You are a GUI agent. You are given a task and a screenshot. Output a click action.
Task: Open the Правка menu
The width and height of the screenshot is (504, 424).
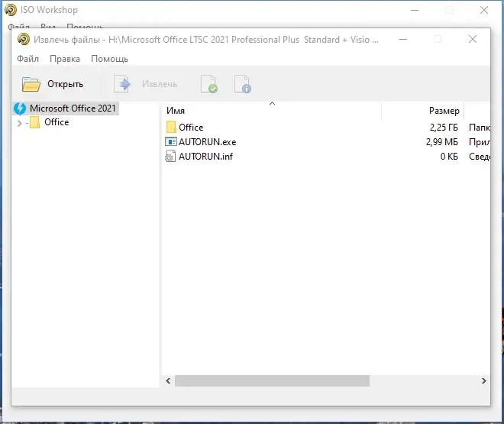tap(65, 59)
